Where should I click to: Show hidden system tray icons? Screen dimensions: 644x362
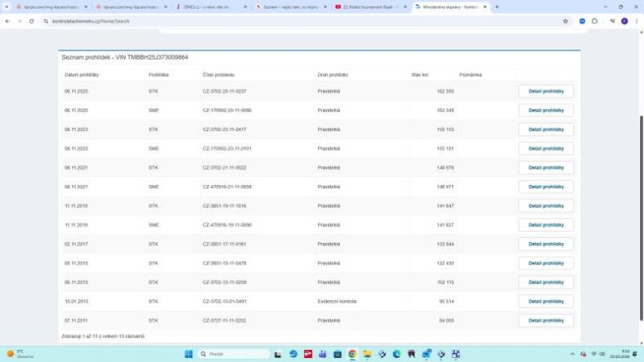pyautogui.click(x=572, y=354)
